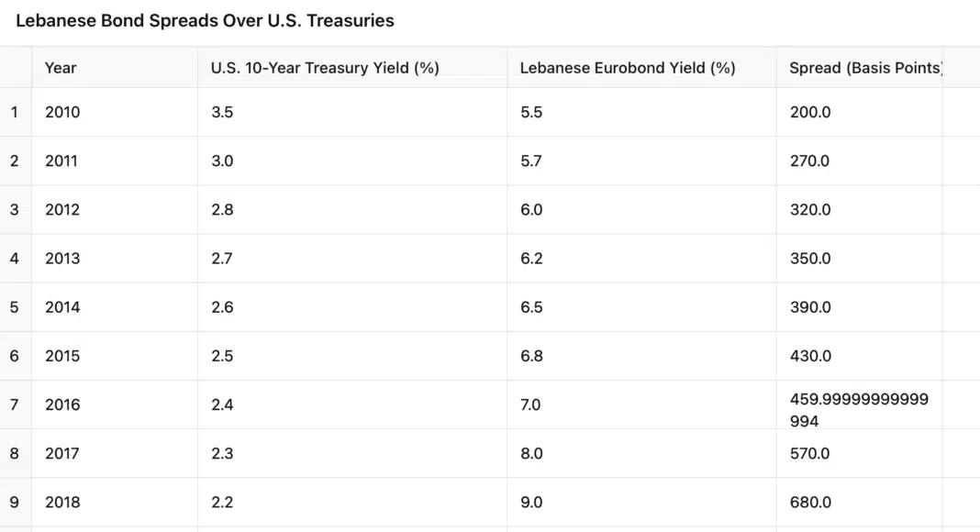The width and height of the screenshot is (980, 532).
Task: Click the spread cell 459.99999999999994
Action: tap(859, 410)
